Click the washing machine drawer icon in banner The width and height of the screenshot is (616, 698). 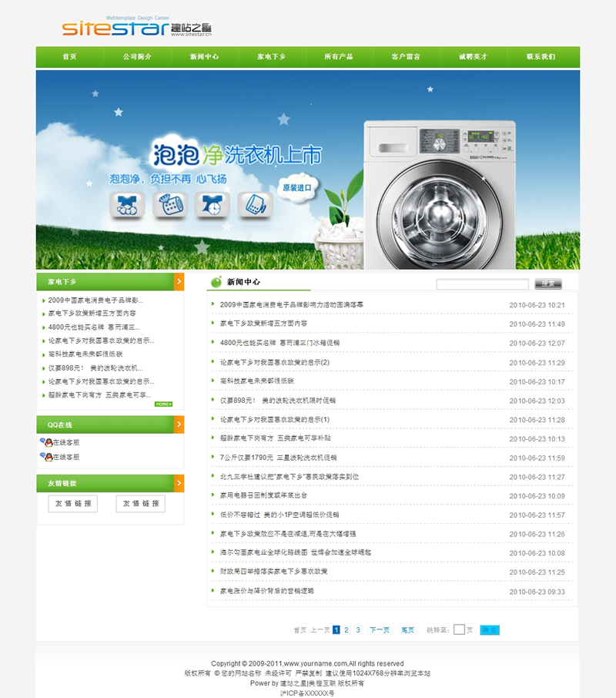[x=253, y=204]
